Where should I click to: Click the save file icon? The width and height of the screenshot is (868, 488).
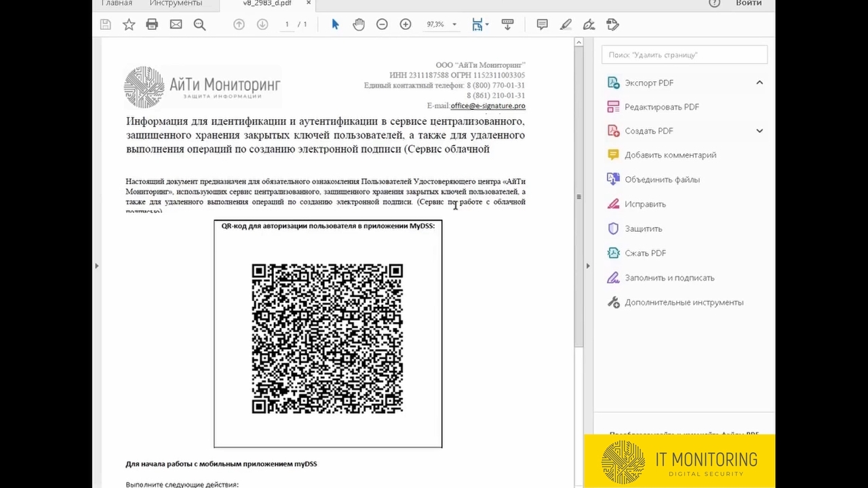click(x=105, y=24)
